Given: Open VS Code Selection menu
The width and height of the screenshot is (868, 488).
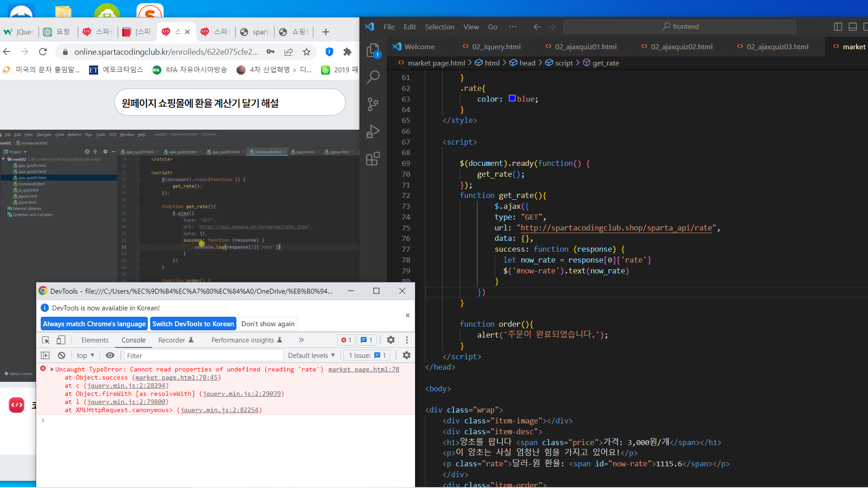Looking at the screenshot, I should tap(439, 27).
